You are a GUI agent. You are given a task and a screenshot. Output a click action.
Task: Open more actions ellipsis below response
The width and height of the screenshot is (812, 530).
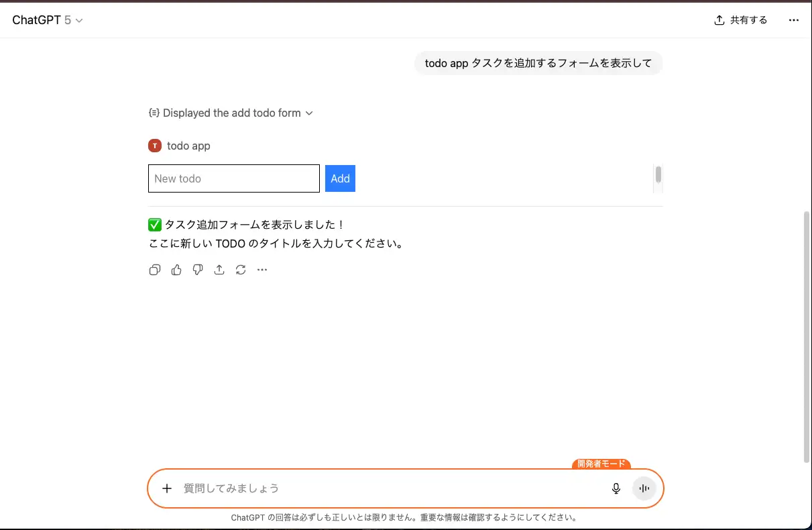pos(262,270)
